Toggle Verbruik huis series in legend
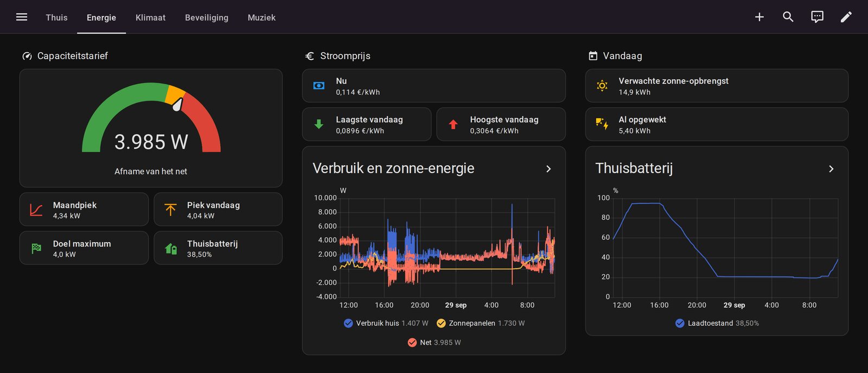Screen dimensions: 868x373 tap(386, 323)
